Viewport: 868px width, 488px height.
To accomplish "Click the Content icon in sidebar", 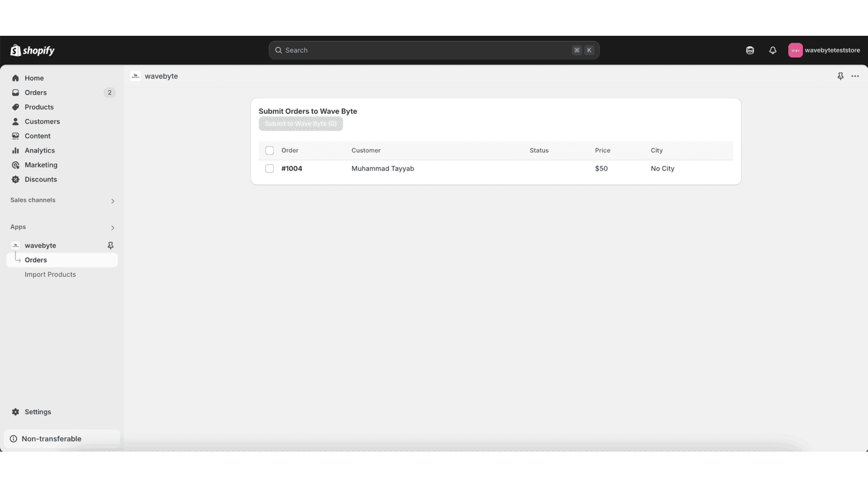I will 16,136.
